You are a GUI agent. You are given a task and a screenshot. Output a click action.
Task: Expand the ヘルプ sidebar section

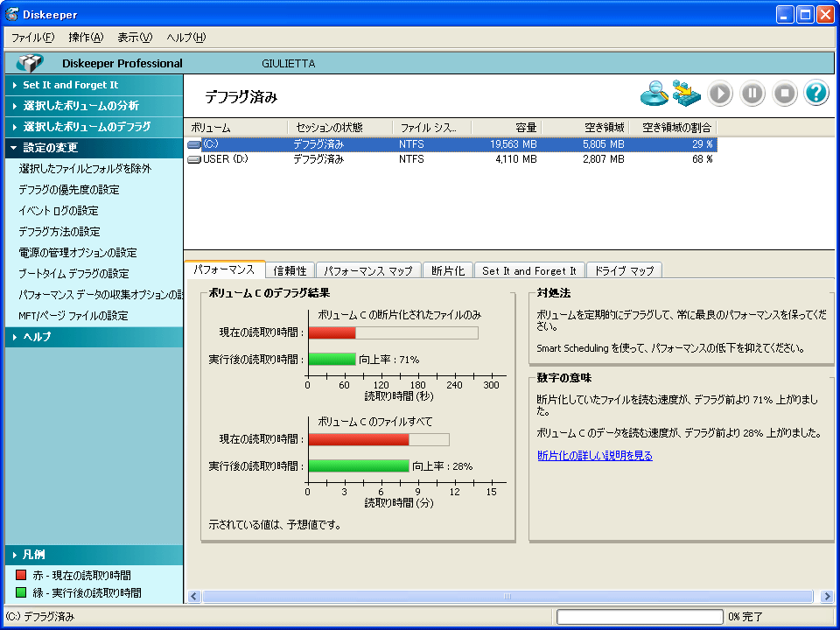click(x=94, y=337)
